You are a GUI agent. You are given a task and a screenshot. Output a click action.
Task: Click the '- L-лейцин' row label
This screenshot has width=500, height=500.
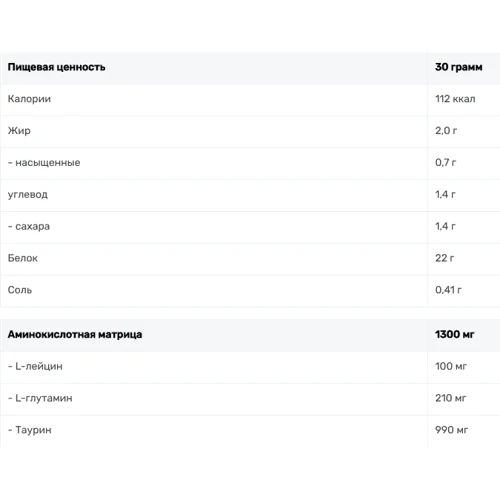35,366
